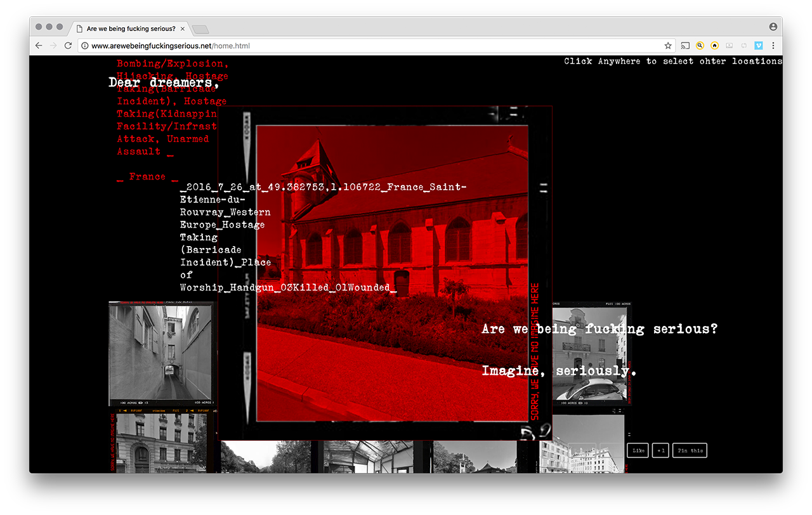Open the Vimeo extension icon
The height and width of the screenshot is (515, 812).
[x=758, y=46]
